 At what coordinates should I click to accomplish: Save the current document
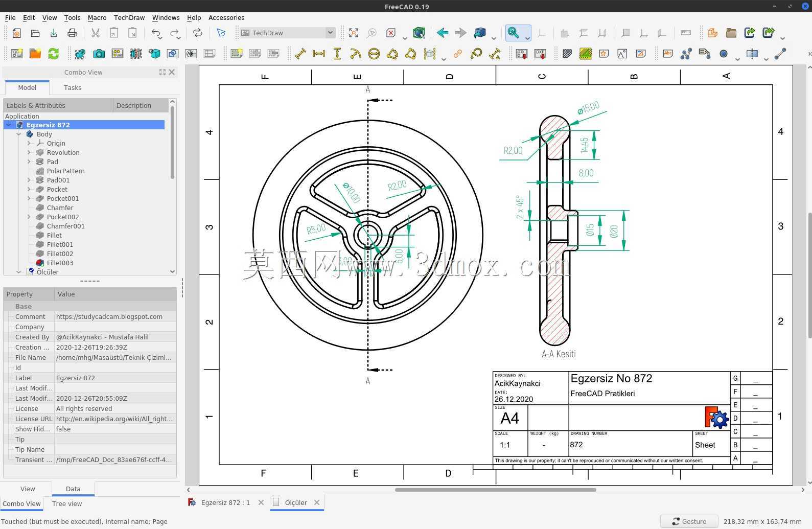click(x=54, y=33)
